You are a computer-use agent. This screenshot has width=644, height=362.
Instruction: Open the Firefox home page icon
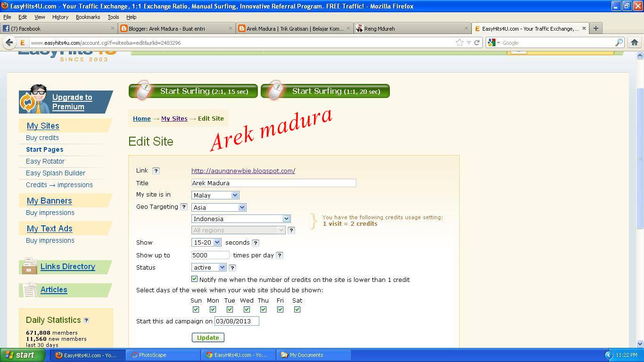635,42
